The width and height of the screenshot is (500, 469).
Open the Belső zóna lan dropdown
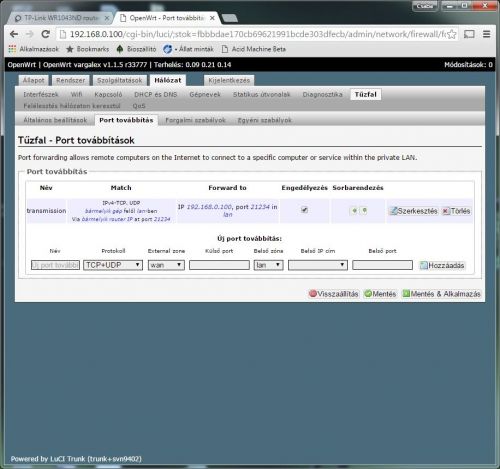tap(268, 265)
